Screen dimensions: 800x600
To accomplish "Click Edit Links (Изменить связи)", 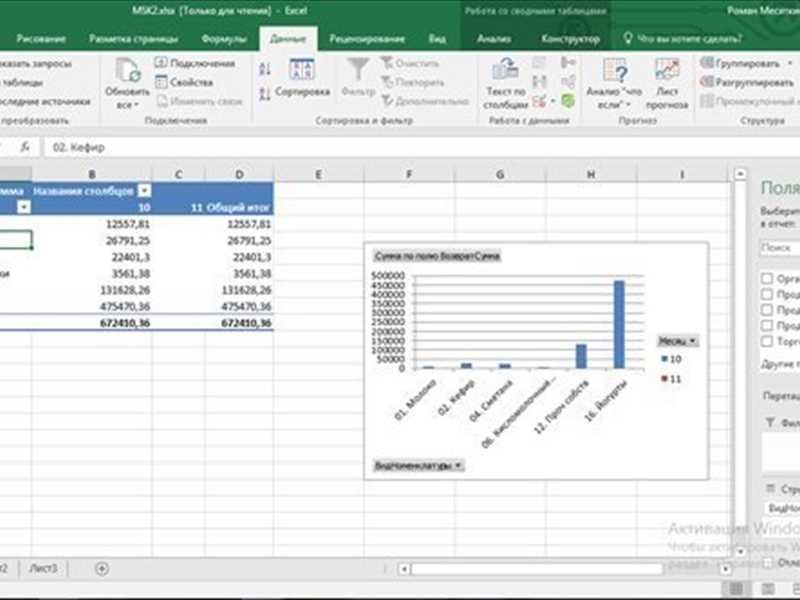I will (199, 101).
